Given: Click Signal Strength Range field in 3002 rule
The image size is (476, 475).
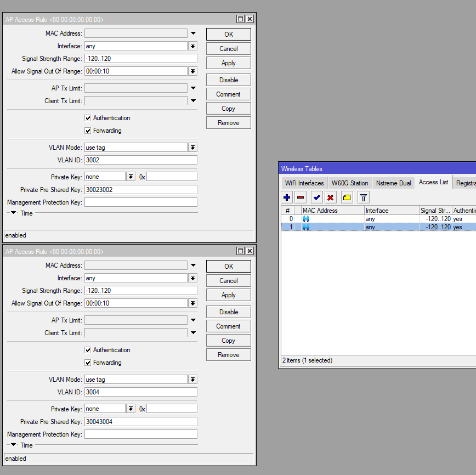Looking at the screenshot, I should pos(141,59).
